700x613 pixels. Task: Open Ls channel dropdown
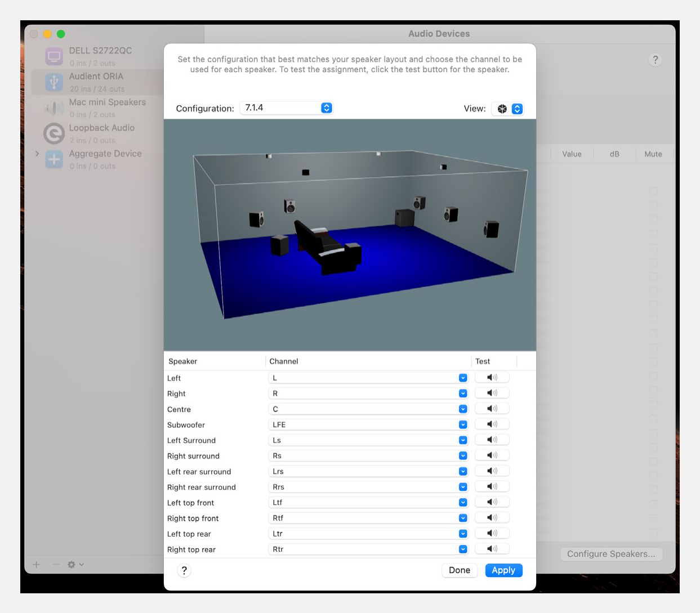368,440
